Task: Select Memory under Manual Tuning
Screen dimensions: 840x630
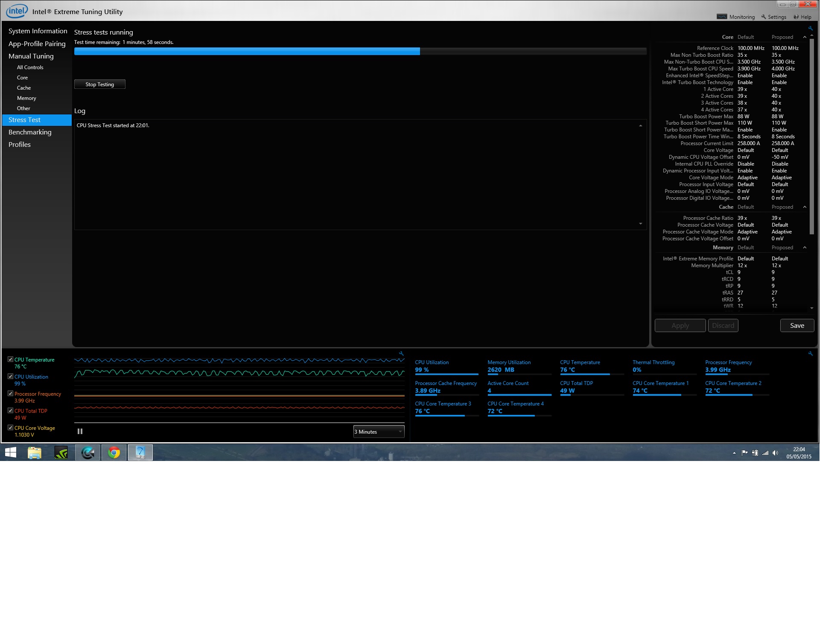Action: (x=26, y=98)
